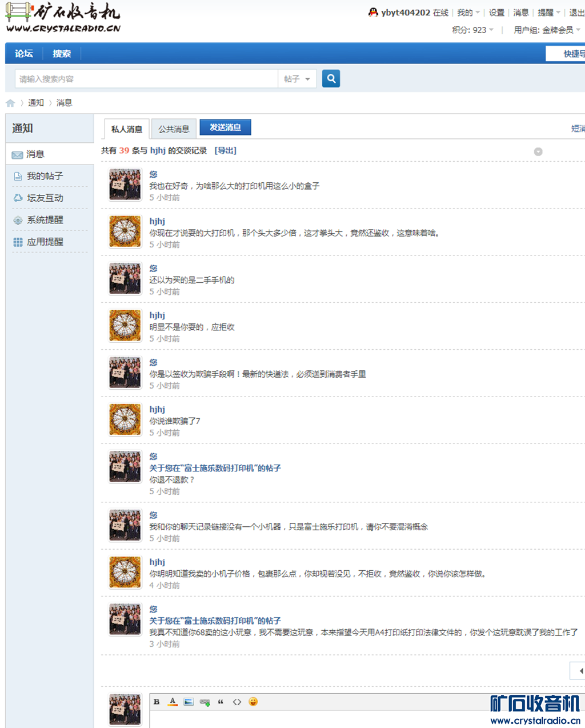Open 富士施乐数码打印机 post link above 你退不退款
585x728 pixels.
pyautogui.click(x=215, y=469)
